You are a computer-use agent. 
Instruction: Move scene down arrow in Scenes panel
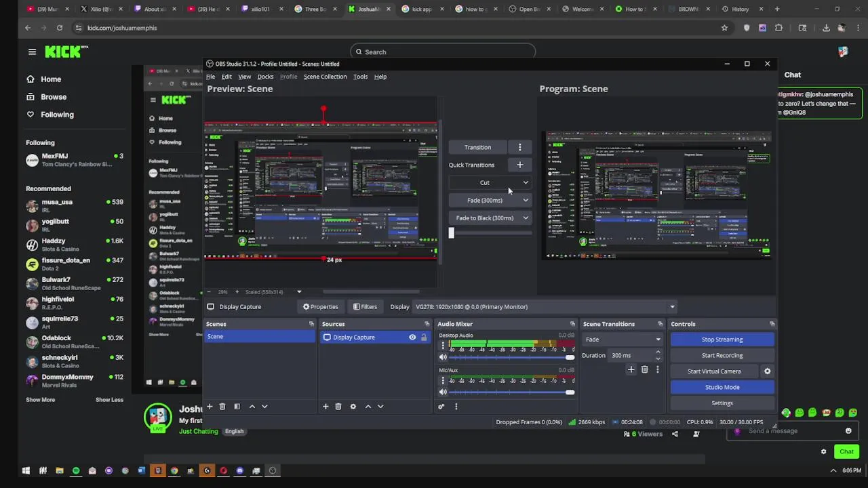click(x=264, y=407)
